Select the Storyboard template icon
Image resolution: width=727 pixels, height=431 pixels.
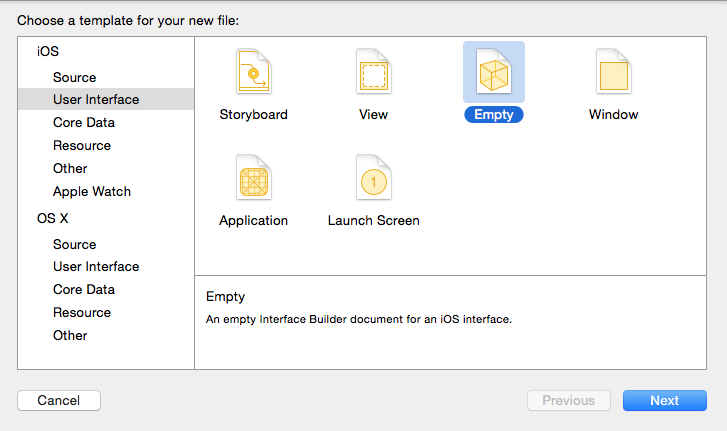point(254,72)
